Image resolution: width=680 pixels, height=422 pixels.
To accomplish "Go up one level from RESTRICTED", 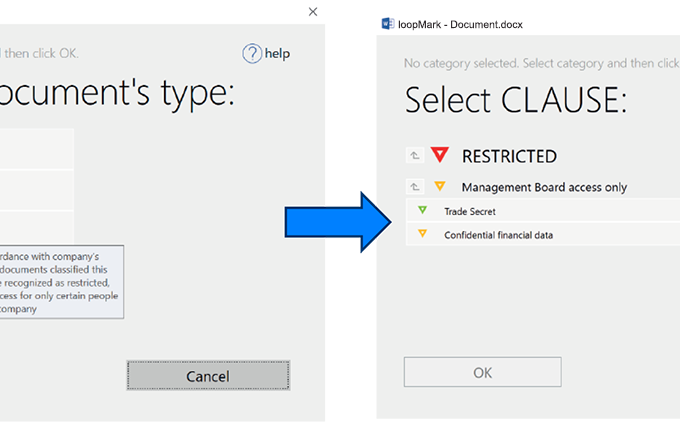I will 415,156.
